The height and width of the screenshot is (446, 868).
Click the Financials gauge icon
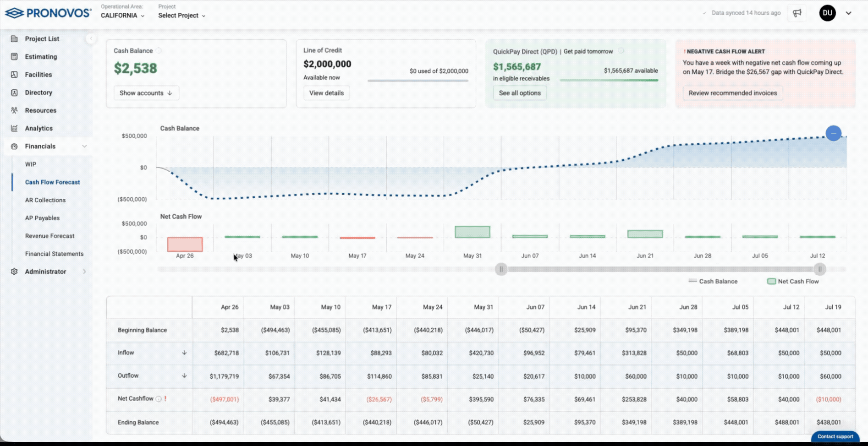coord(14,147)
